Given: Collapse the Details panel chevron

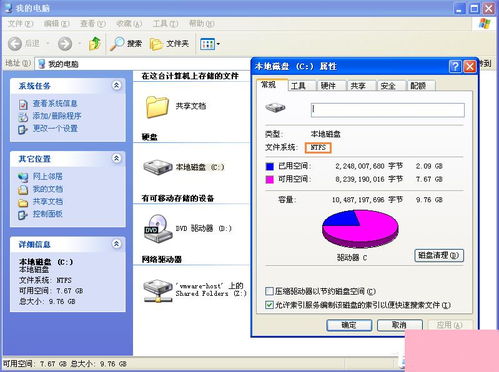Looking at the screenshot, I should tap(116, 244).
